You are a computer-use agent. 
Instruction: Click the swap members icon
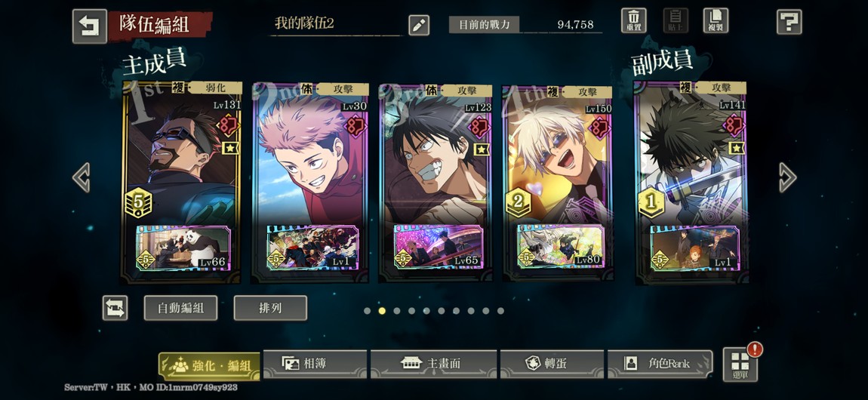[x=115, y=308]
